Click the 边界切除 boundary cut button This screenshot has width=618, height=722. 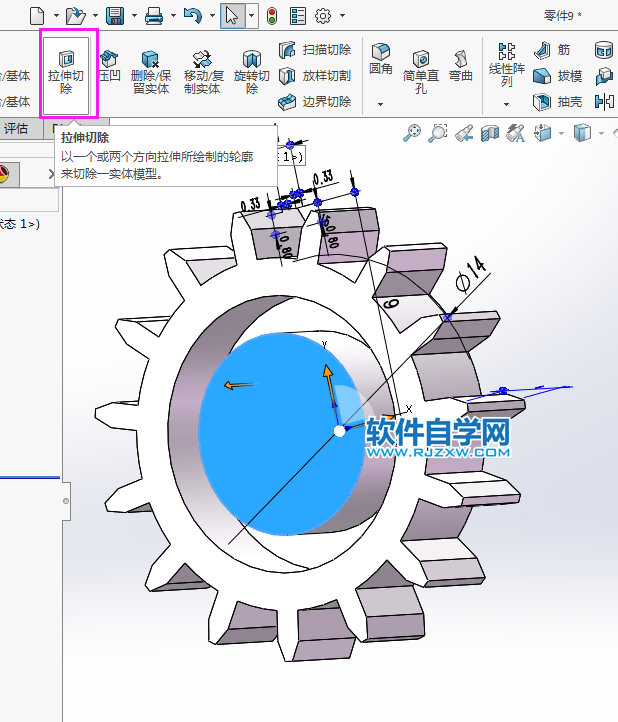[315, 101]
